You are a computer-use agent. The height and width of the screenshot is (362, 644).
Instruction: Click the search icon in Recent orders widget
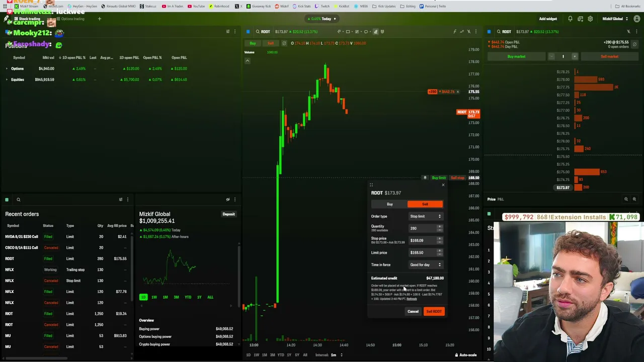(19, 200)
